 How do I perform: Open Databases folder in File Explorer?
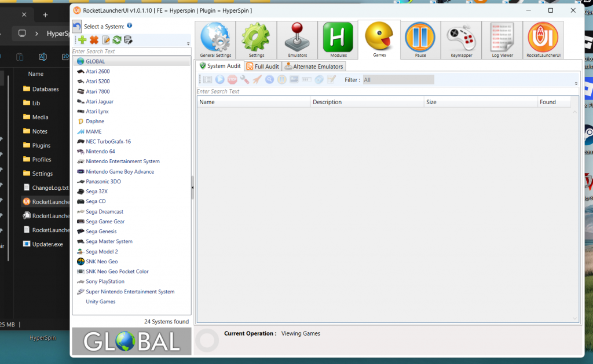click(x=41, y=89)
